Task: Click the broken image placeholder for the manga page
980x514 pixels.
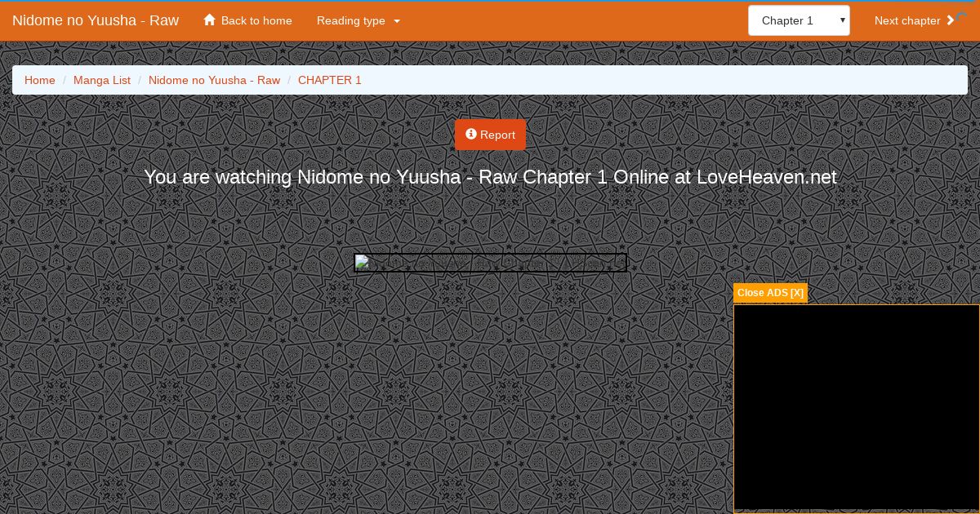Action: (490, 263)
